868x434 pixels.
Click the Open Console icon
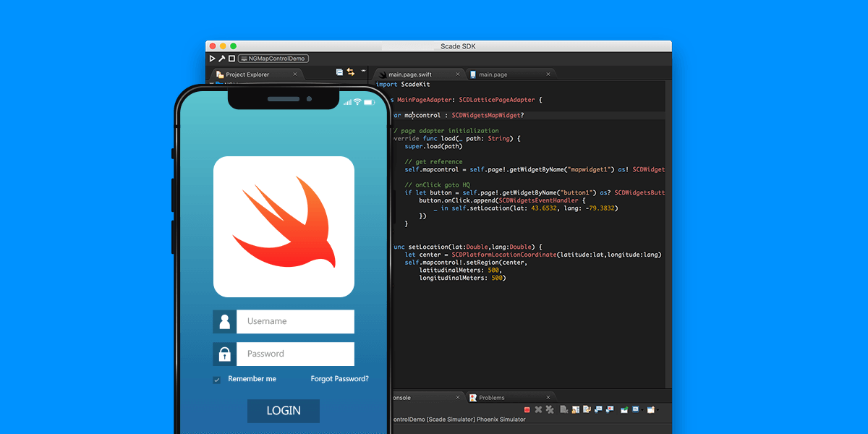(651, 409)
